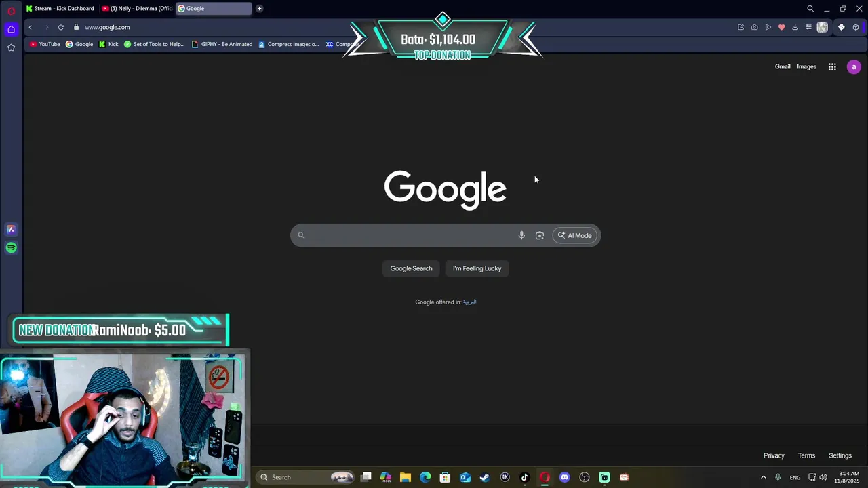
Task: Click the Google Search button
Action: pos(411,268)
